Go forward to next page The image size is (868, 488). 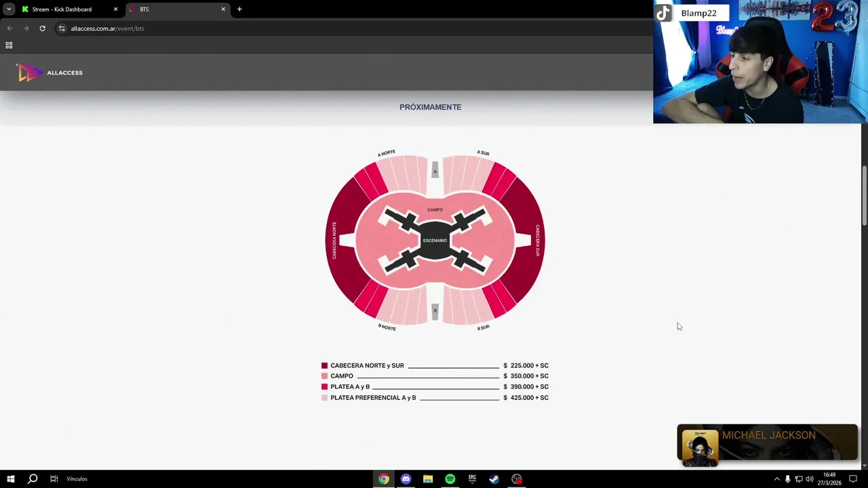[x=26, y=28]
